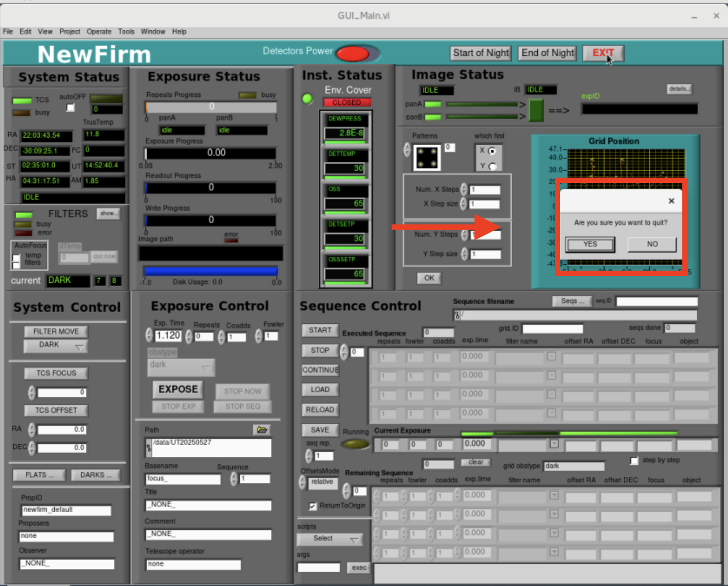Click the Start of Night button

(x=481, y=53)
